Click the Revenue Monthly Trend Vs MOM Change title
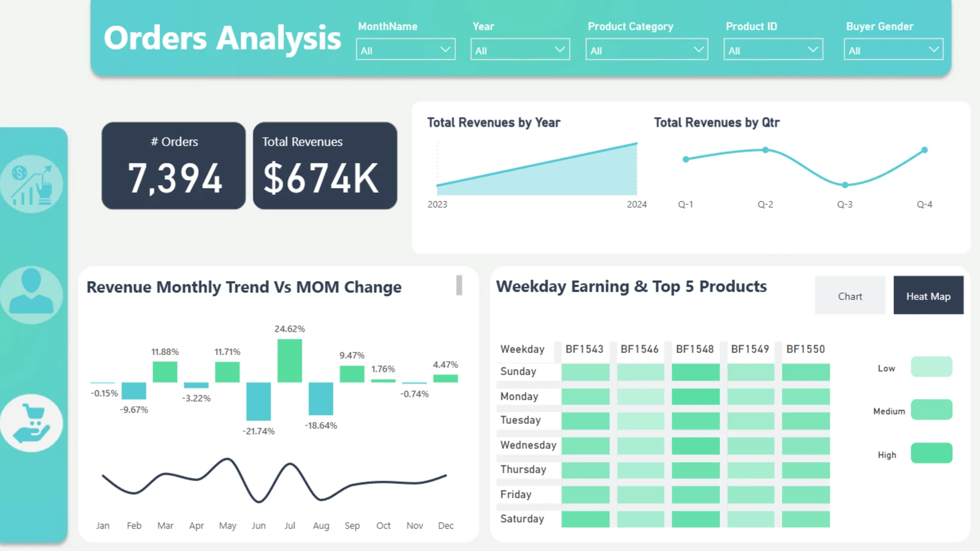The image size is (980, 551). click(x=244, y=287)
